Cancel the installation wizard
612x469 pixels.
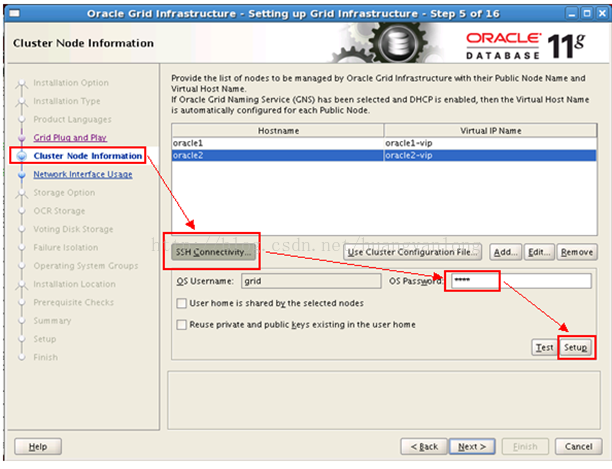click(x=578, y=446)
